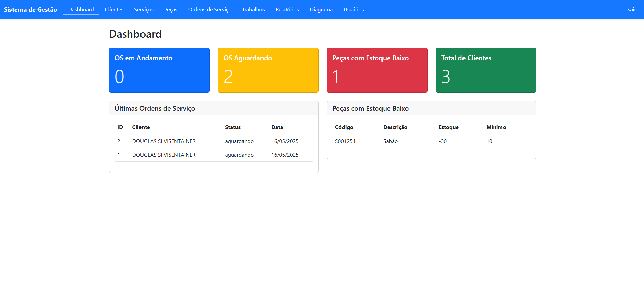This screenshot has width=644, height=305.
Task: Click the count 3 in Total de Clientes
Action: coord(446,77)
